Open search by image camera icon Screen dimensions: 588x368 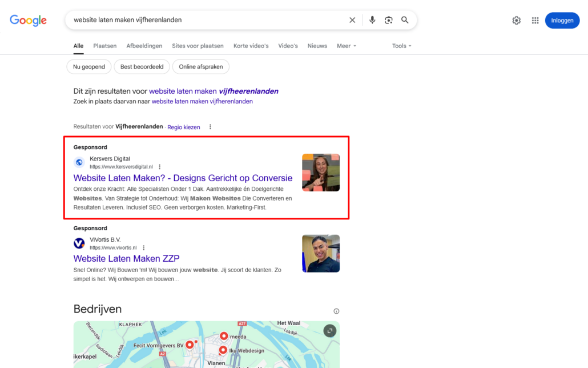tap(389, 20)
